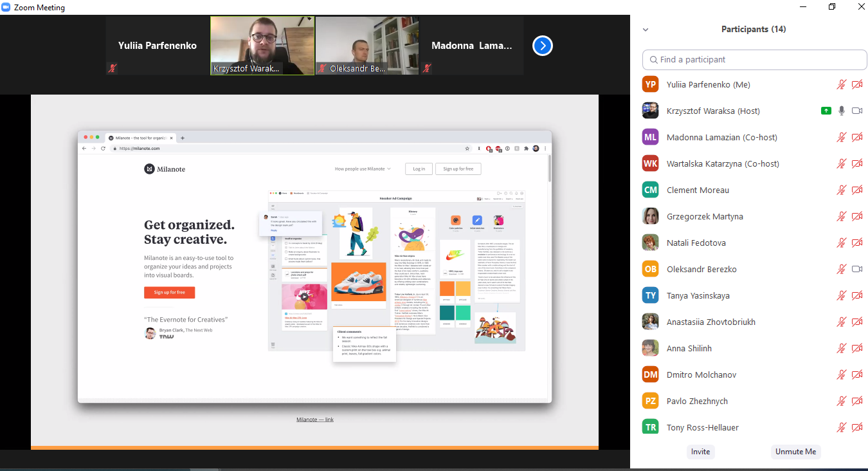This screenshot has width=868, height=471.
Task: Click the Zoom Meeting app icon in title bar
Action: tap(6, 7)
